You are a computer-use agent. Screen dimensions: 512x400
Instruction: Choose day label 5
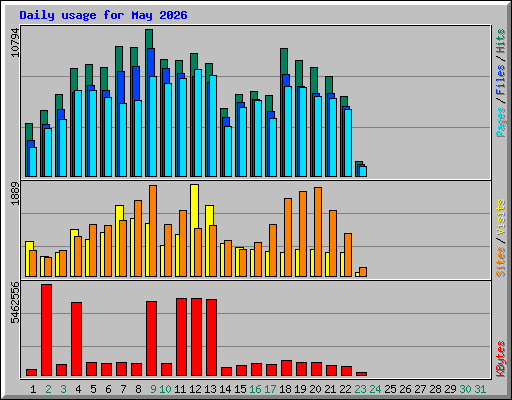pyautogui.click(x=93, y=389)
